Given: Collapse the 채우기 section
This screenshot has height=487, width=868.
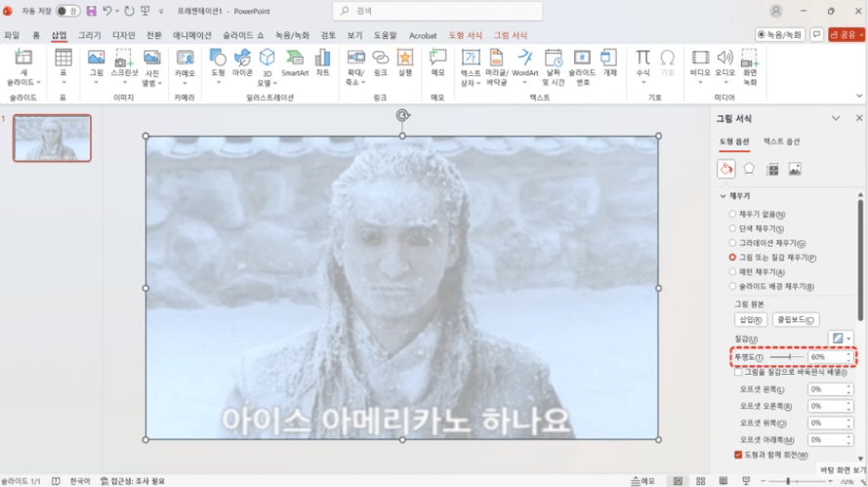Looking at the screenshot, I should [723, 196].
